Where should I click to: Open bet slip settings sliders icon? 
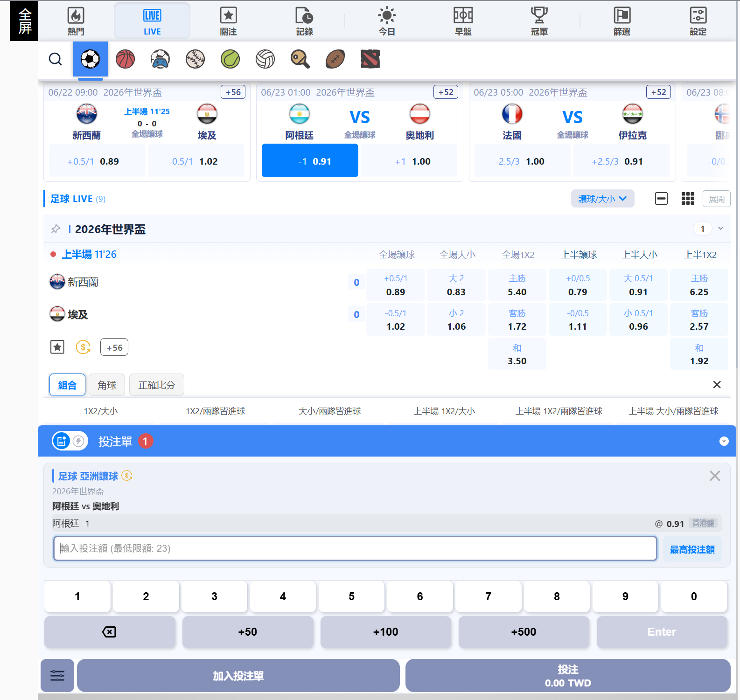pos(57,675)
